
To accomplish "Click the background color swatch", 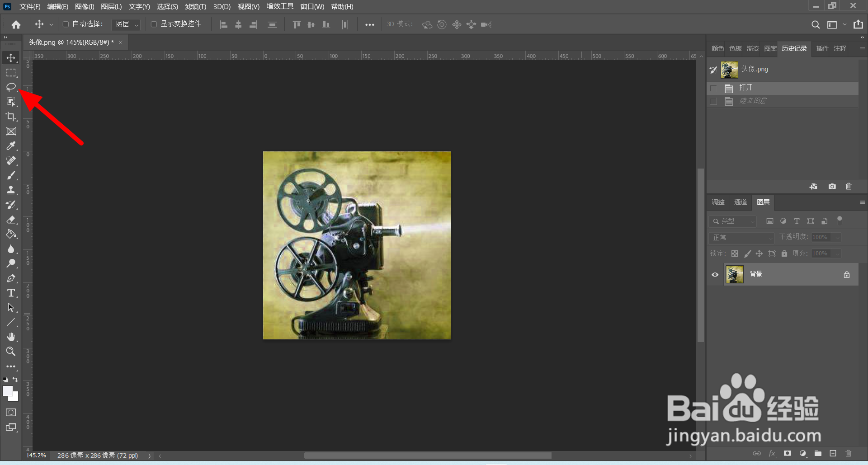I will [x=15, y=398].
